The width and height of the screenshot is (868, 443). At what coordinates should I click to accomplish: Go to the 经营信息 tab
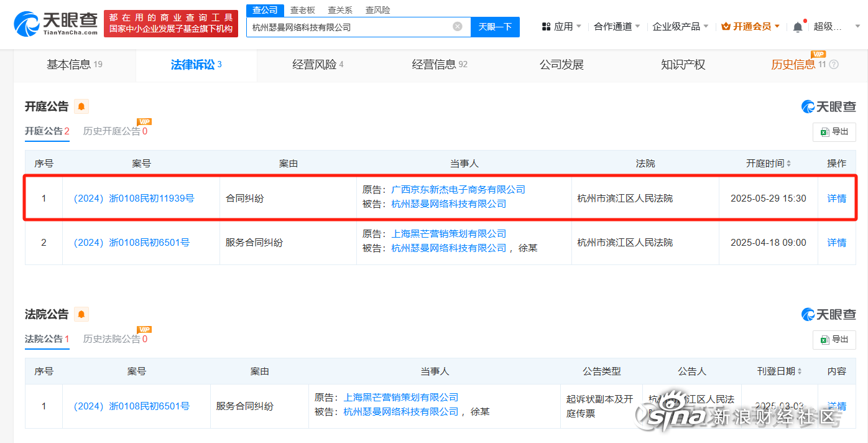pyautogui.click(x=440, y=65)
